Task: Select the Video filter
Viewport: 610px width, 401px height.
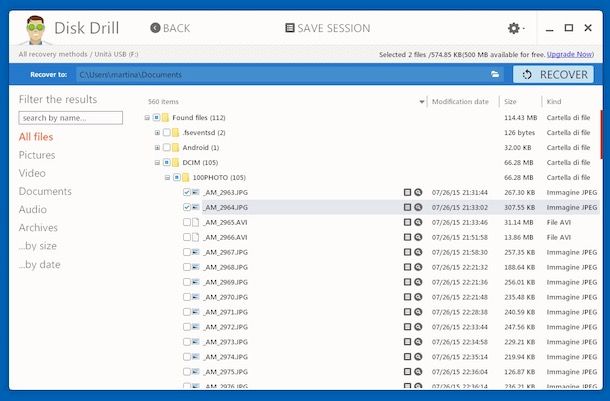Action: (32, 173)
